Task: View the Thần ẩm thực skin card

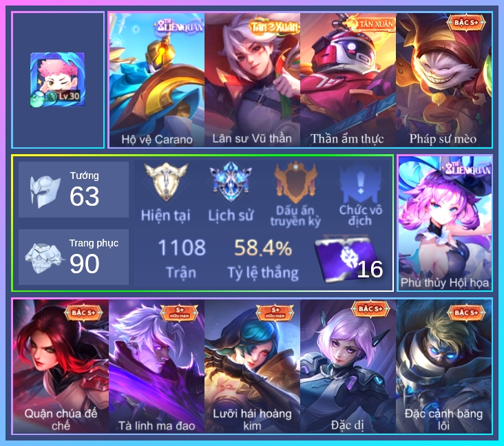Action: coord(348,80)
